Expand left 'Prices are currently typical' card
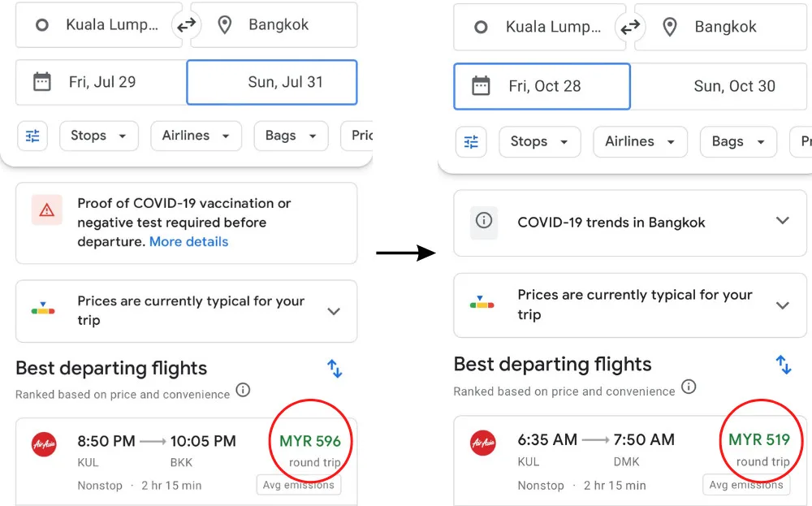The width and height of the screenshot is (812, 506). point(334,311)
